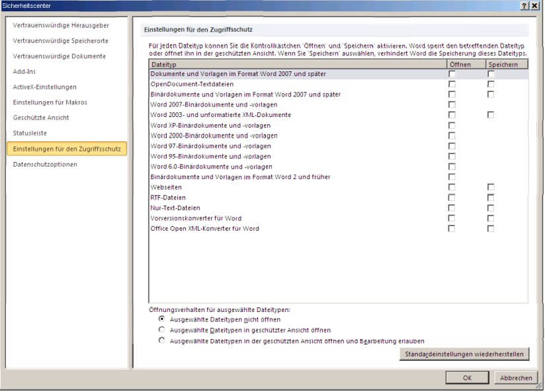
Task: Select Add-Ins in sidebar
Action: point(25,71)
